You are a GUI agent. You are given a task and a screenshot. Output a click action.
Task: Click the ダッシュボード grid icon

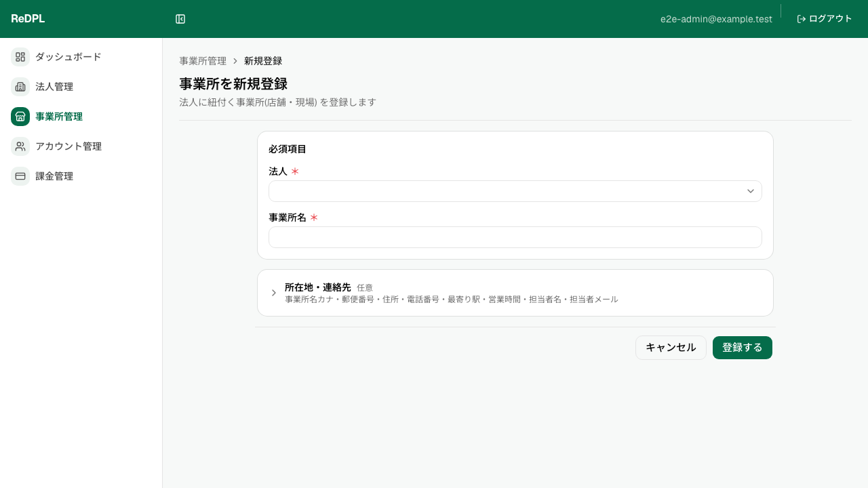[x=20, y=57]
